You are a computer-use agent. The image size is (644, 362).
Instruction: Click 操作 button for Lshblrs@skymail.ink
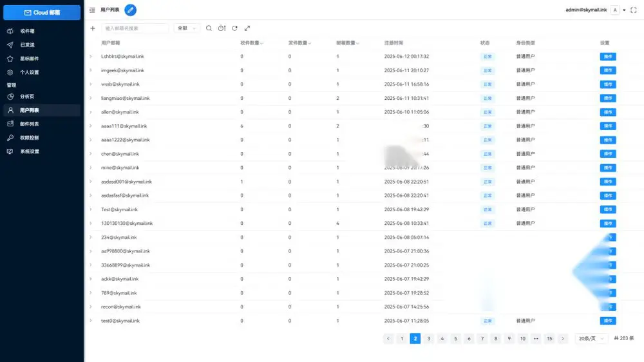coord(608,57)
